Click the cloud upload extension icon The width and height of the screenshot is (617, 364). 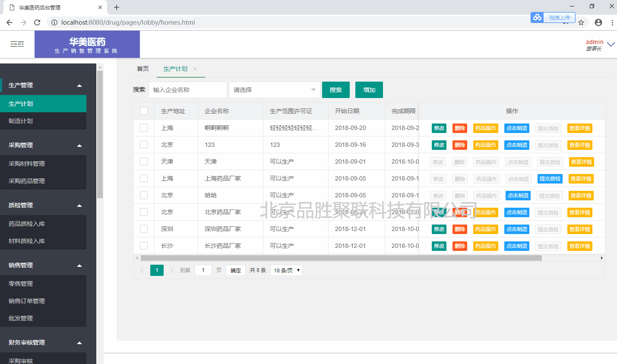[x=538, y=17]
